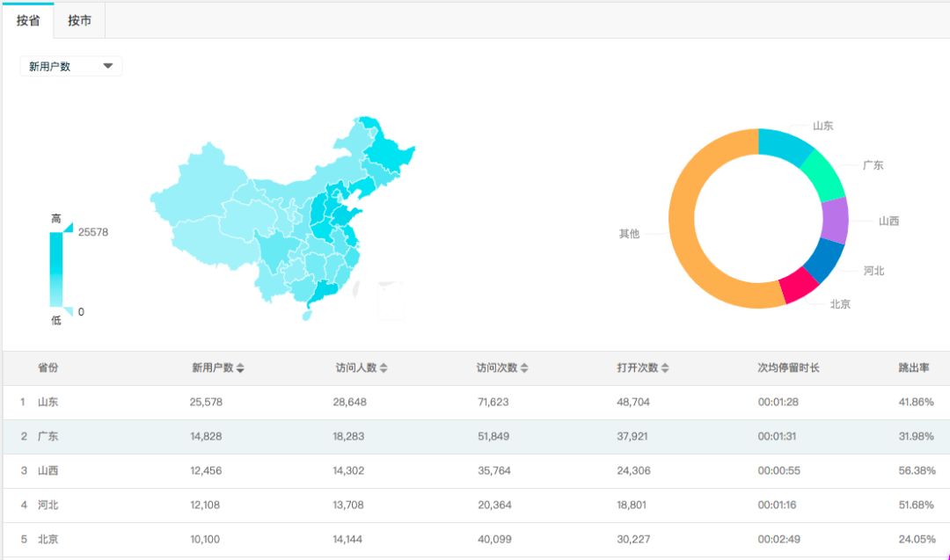Image resolution: width=950 pixels, height=560 pixels.
Task: Select the green 广东 donut segment
Action: (824, 175)
